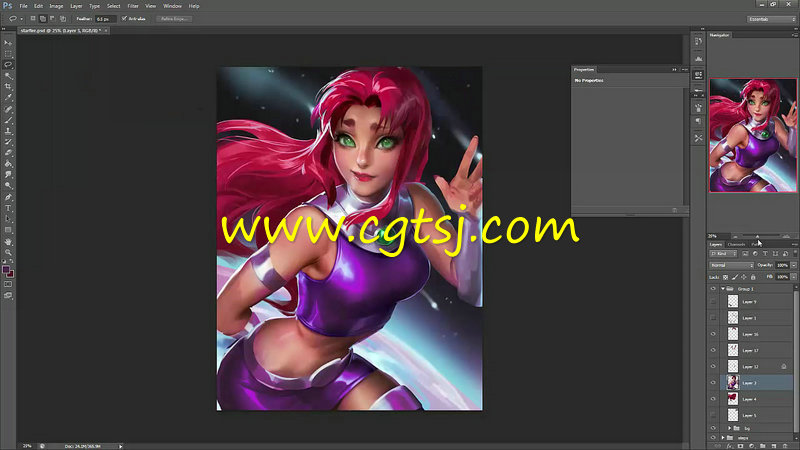
Task: Toggle Quick Mask mode icon
Action: (8, 284)
